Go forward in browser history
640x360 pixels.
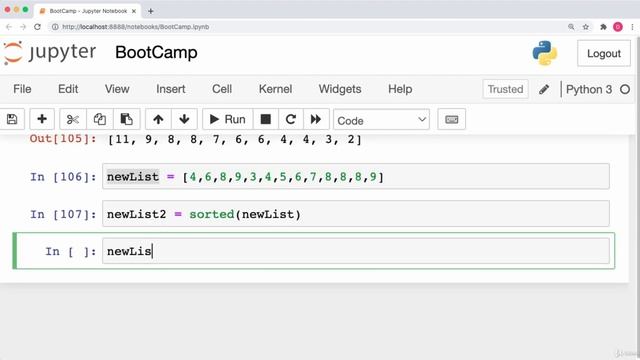pyautogui.click(x=23, y=27)
